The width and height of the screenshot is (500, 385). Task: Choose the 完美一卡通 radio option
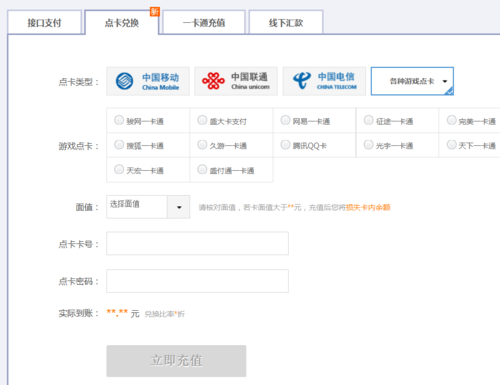coord(452,120)
